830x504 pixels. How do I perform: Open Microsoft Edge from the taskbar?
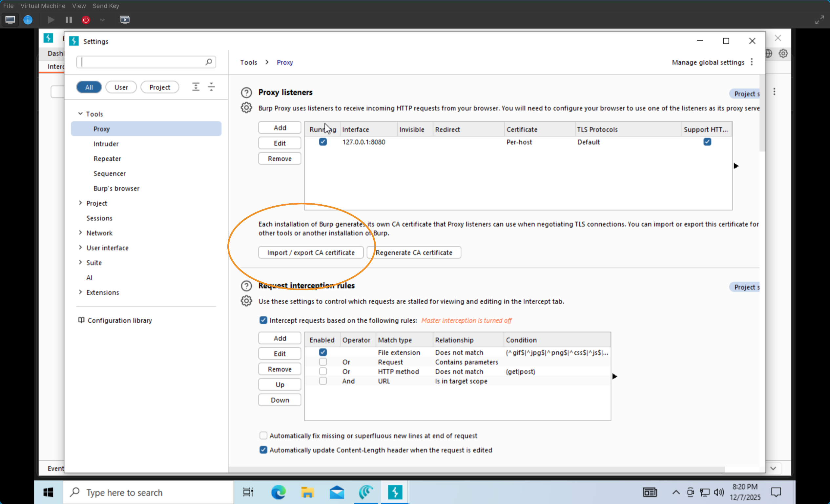tap(278, 493)
